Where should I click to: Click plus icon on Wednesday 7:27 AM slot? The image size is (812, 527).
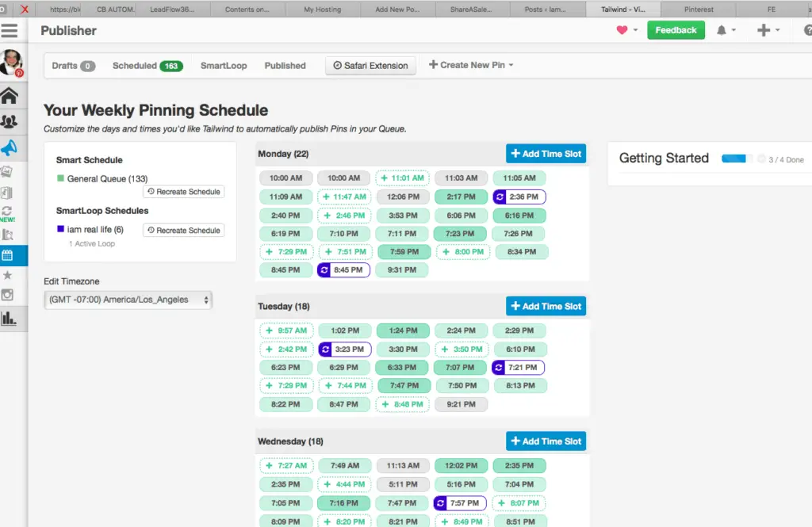269,465
